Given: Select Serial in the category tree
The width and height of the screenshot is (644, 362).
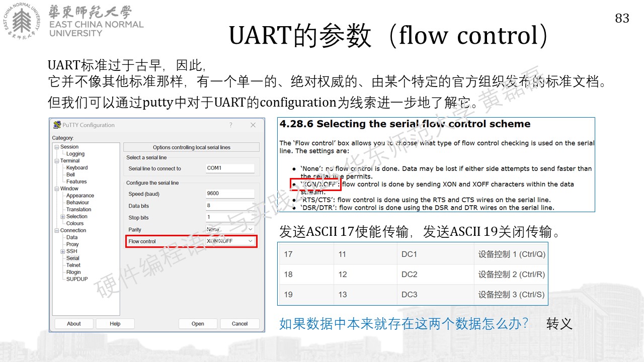Looking at the screenshot, I should [73, 258].
